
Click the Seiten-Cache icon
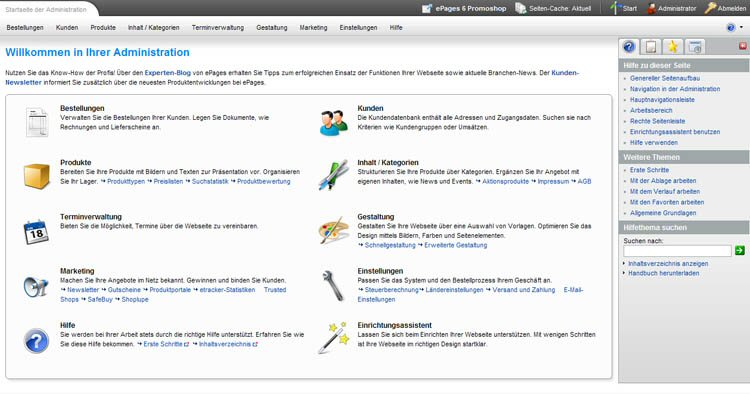pyautogui.click(x=520, y=8)
